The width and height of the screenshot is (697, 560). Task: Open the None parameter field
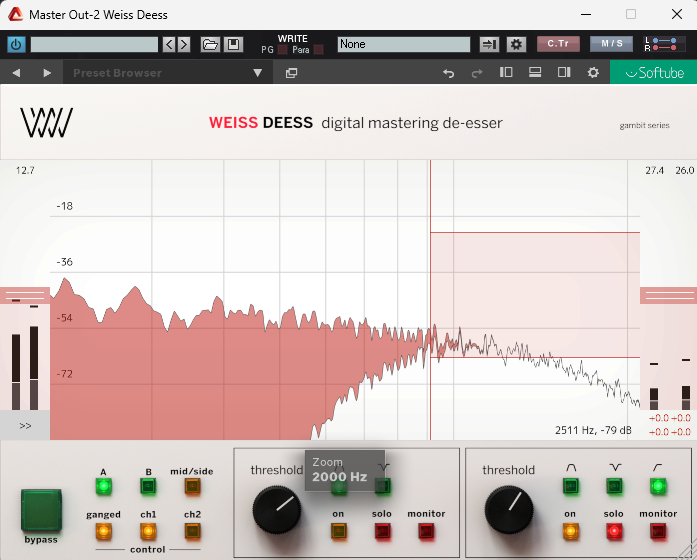tap(404, 44)
